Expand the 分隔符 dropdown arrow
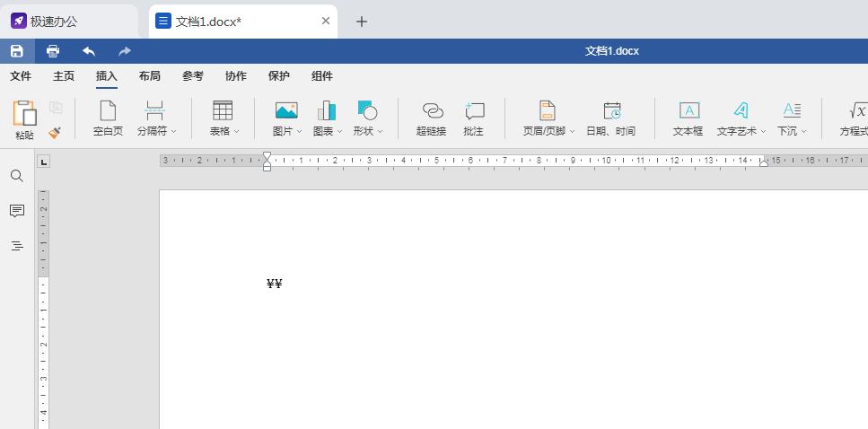 [173, 132]
